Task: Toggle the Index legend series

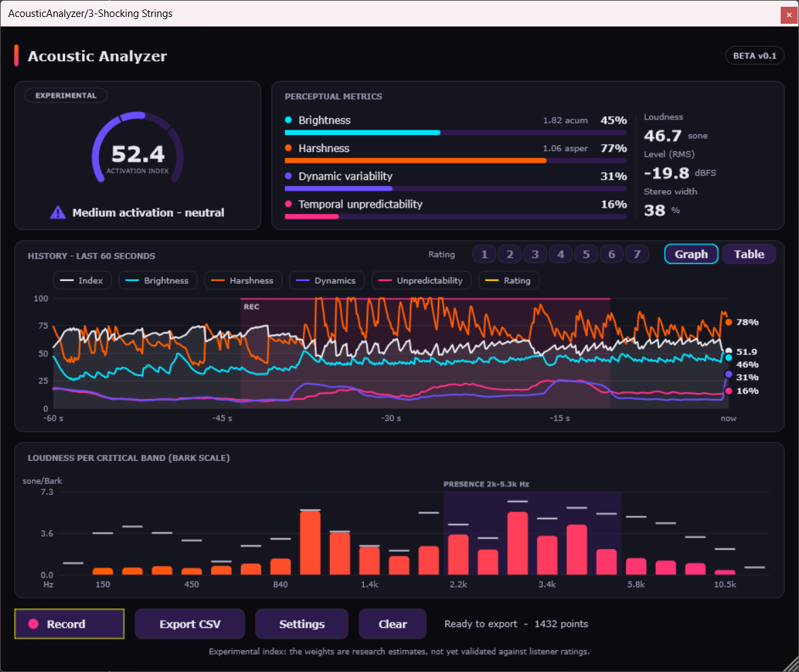Action: (83, 280)
